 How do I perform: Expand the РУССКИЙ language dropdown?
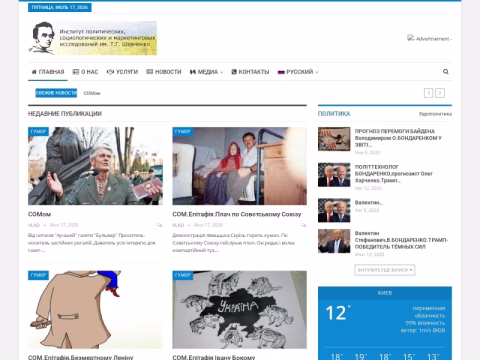pos(298,72)
